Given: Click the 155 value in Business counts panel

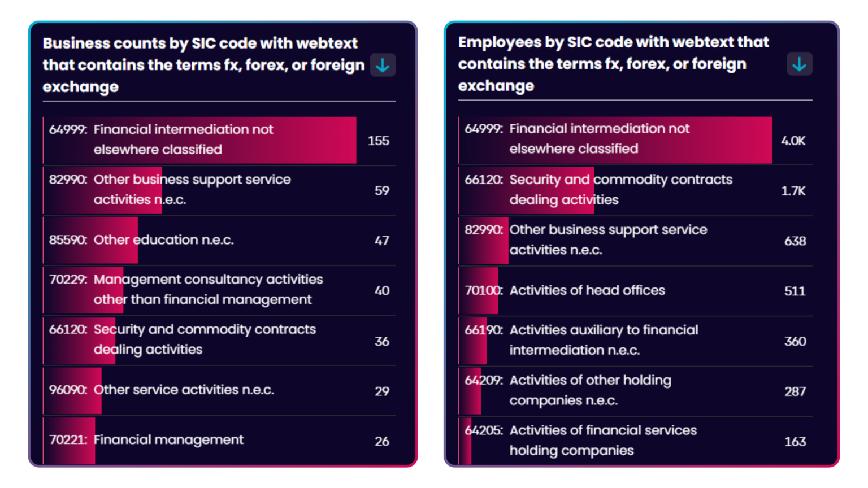Looking at the screenshot, I should [378, 141].
